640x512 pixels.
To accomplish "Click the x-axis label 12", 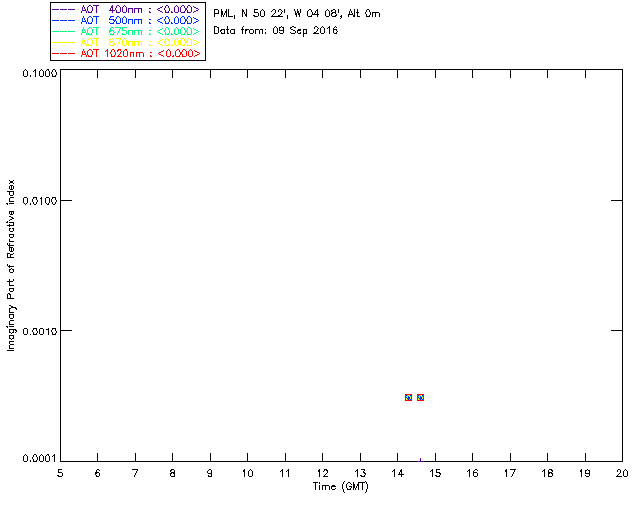I will (322, 473).
